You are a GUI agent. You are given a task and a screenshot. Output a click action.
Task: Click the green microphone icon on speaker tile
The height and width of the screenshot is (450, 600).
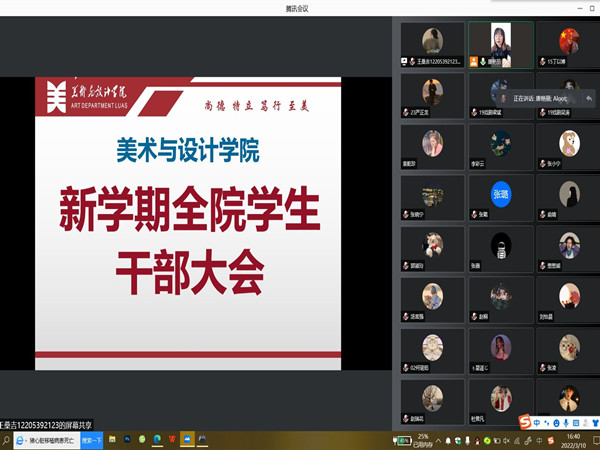click(483, 61)
